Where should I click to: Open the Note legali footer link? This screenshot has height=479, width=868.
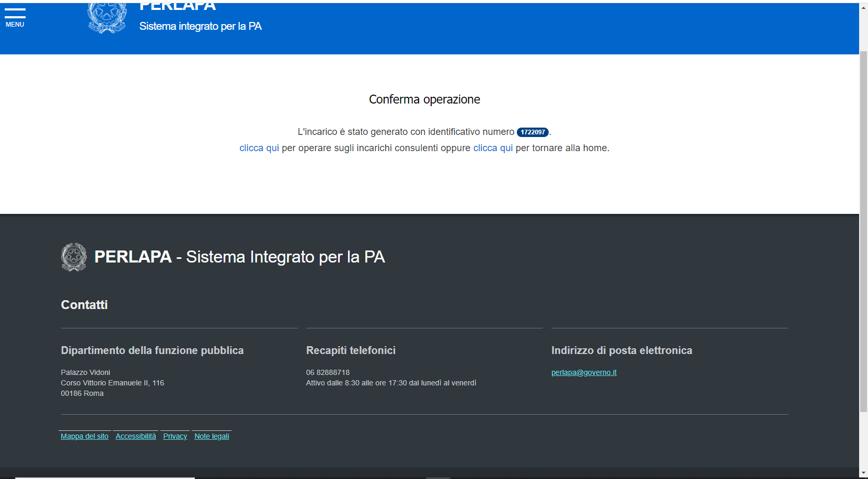tap(212, 436)
